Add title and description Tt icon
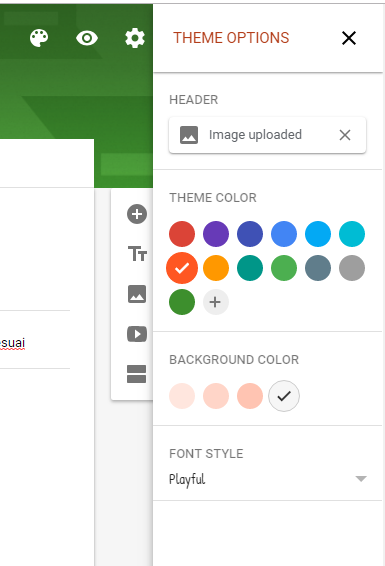The image size is (385, 566). click(137, 253)
